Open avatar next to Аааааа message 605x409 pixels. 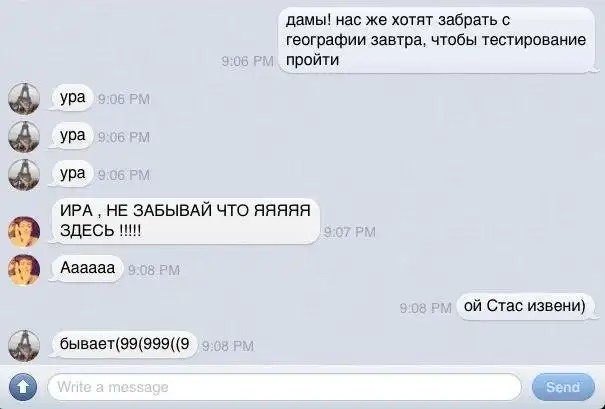(24, 269)
